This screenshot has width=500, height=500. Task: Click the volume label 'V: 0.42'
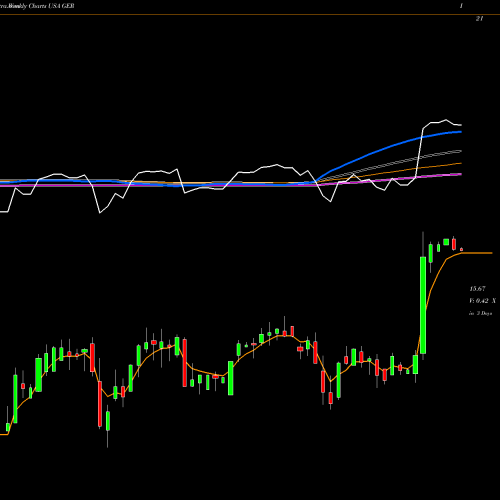(x=479, y=301)
